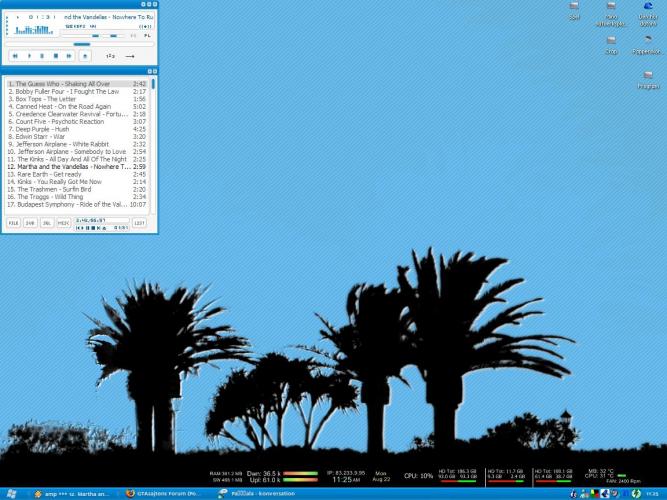This screenshot has height=500, width=667.
Task: Toggle shuffle mode in Winamp
Action: (110, 56)
